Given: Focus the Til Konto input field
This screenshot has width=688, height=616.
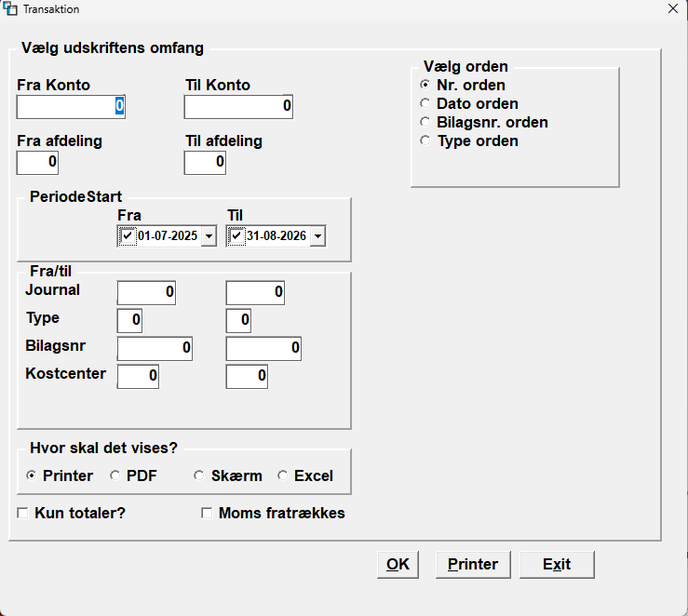Looking at the screenshot, I should coord(238,106).
